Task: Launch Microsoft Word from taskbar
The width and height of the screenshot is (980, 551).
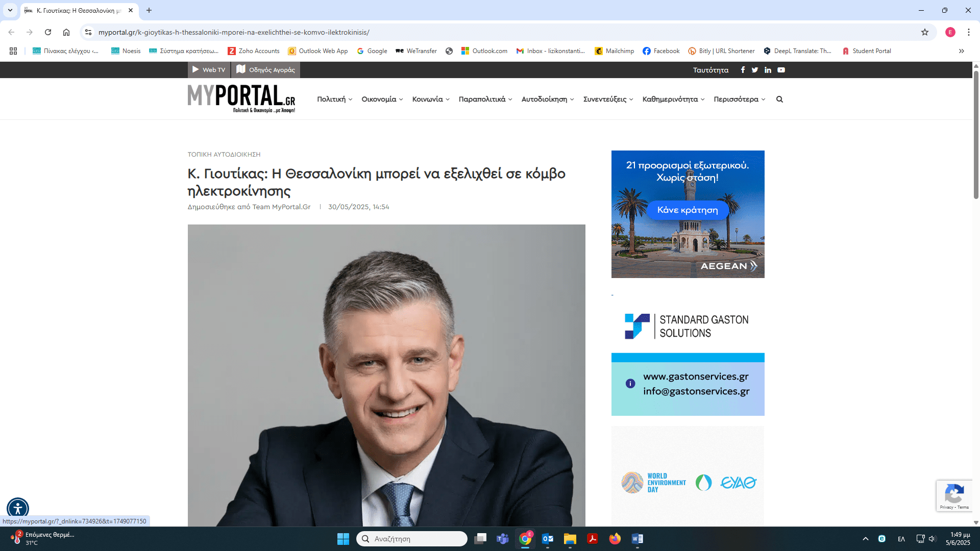Action: point(637,539)
